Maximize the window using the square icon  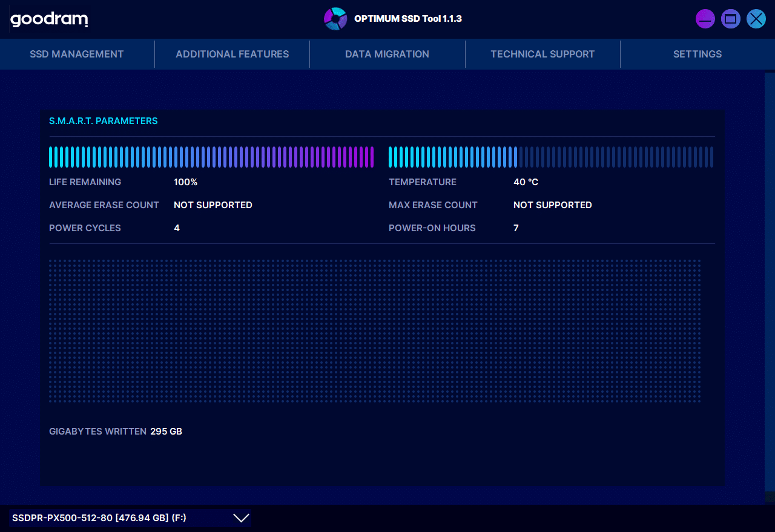731,19
